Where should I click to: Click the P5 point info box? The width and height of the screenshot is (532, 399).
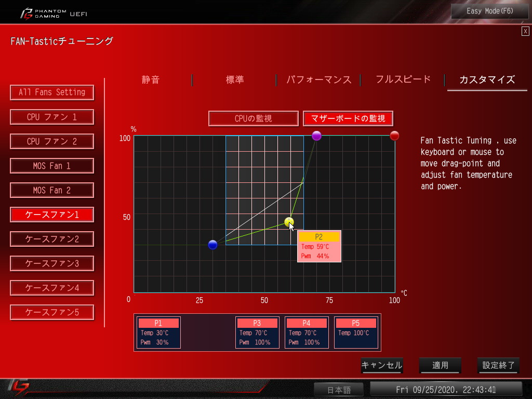pos(356,332)
